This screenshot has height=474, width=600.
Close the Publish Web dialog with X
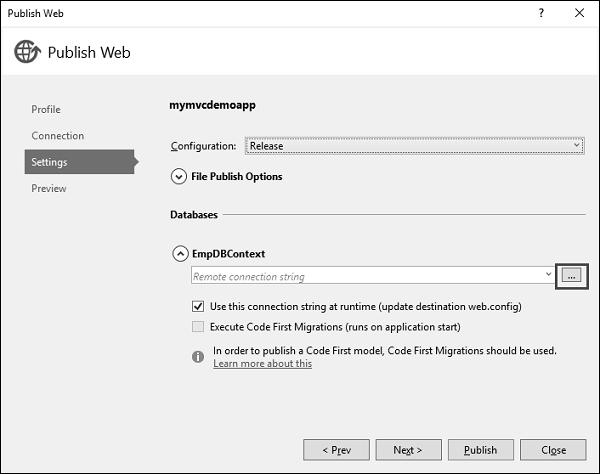pos(579,13)
